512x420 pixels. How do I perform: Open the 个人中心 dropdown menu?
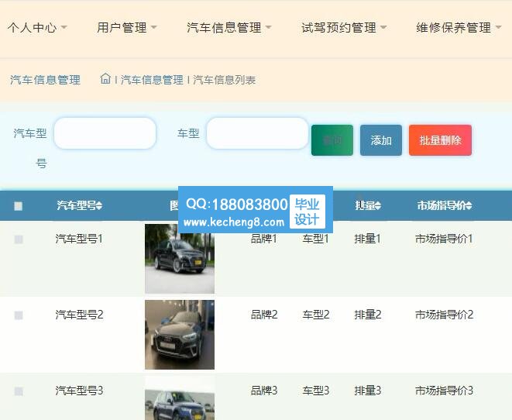[37, 27]
